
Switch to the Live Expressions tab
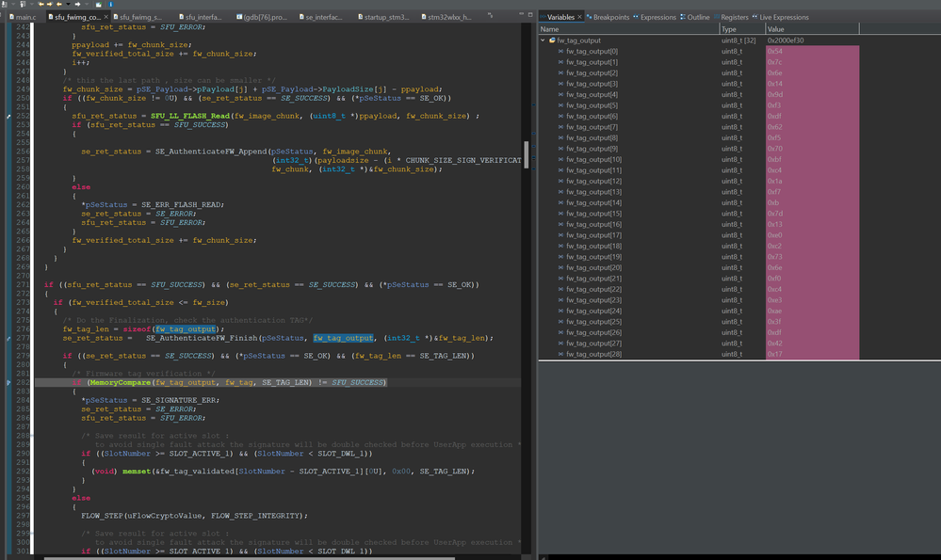point(786,17)
